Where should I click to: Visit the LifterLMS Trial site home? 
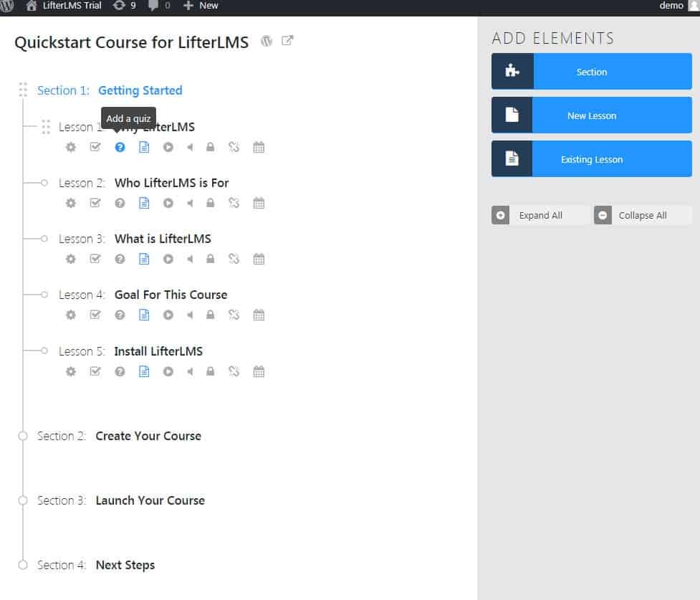tap(63, 6)
